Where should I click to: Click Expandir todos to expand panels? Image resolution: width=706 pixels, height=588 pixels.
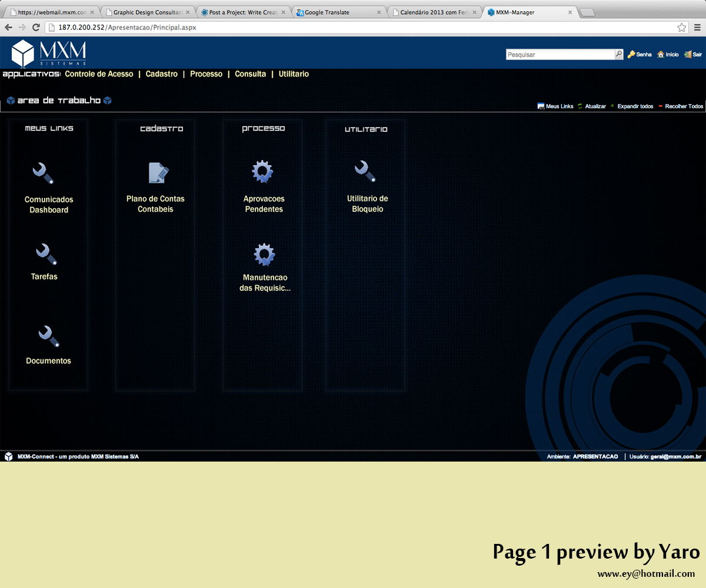[x=635, y=106]
